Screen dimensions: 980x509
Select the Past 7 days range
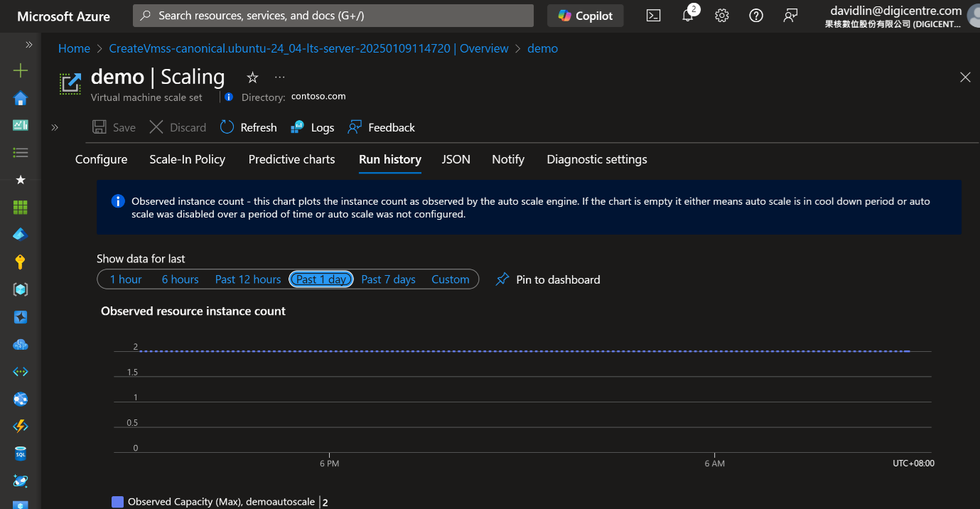[388, 279]
